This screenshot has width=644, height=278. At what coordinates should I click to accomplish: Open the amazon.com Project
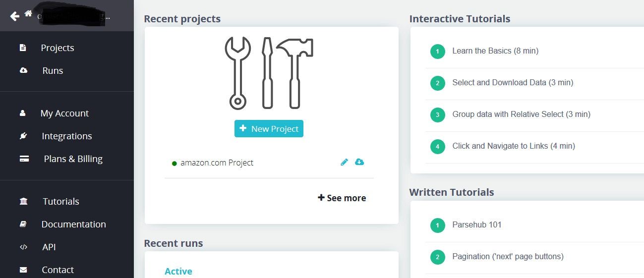(217, 163)
